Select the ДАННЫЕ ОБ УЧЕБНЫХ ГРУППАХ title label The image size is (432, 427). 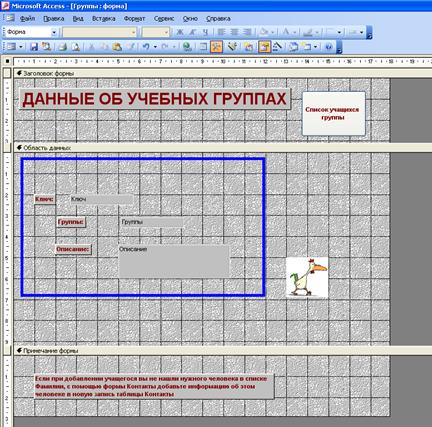(x=155, y=99)
